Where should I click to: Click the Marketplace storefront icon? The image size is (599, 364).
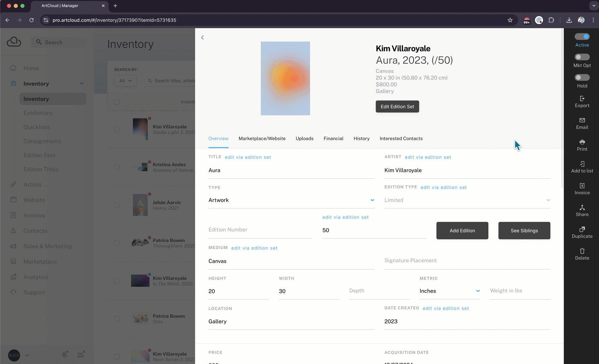click(x=13, y=261)
